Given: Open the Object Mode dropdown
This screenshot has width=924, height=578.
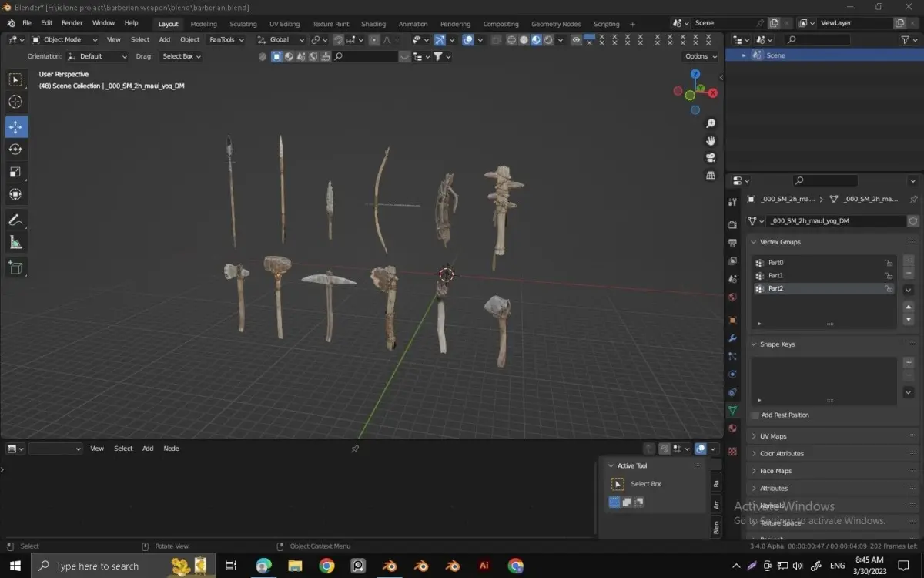Looking at the screenshot, I should pyautogui.click(x=63, y=39).
